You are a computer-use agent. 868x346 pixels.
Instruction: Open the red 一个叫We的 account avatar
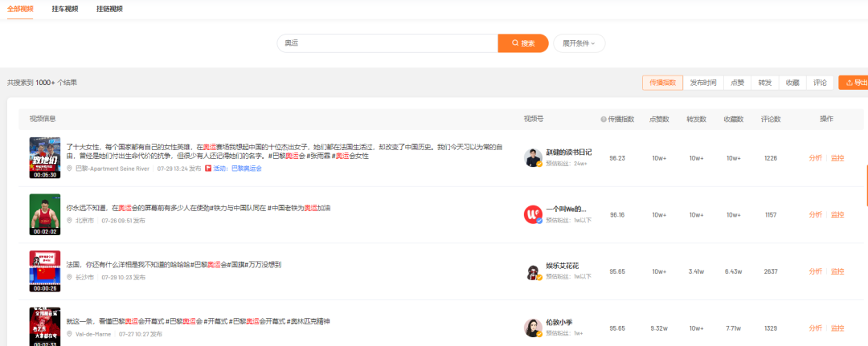pos(533,214)
